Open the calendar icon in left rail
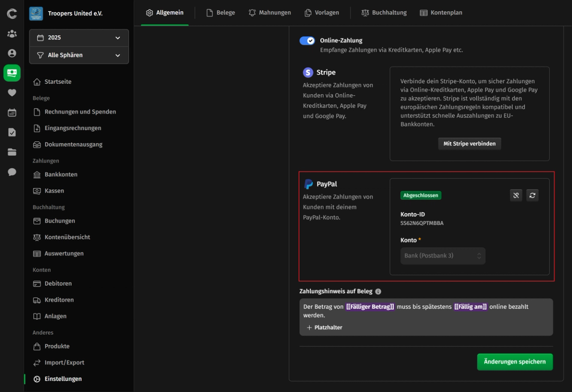 click(12, 112)
